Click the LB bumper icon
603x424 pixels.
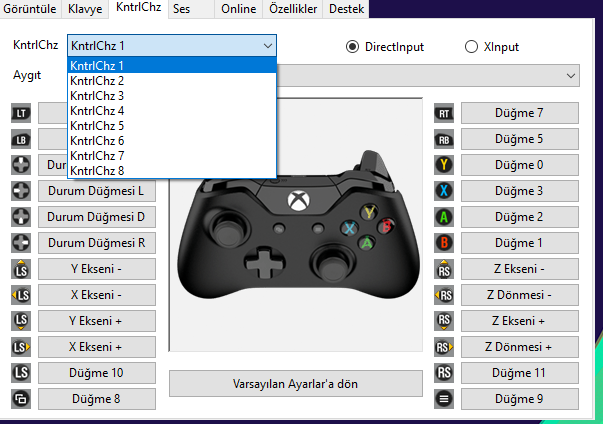tap(21, 140)
